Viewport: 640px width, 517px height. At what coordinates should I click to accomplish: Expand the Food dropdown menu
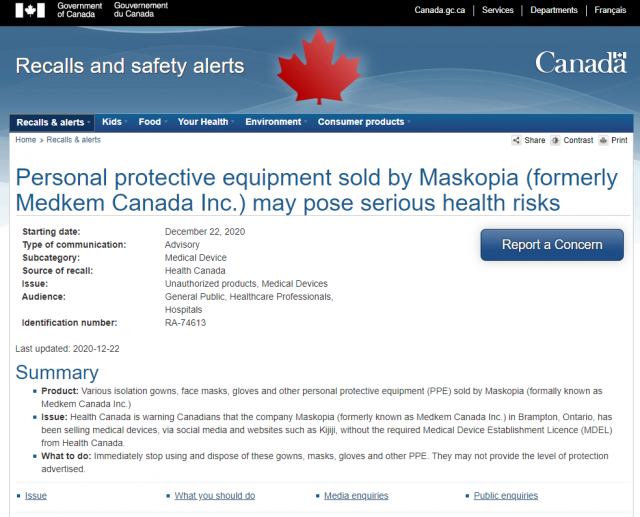point(152,122)
